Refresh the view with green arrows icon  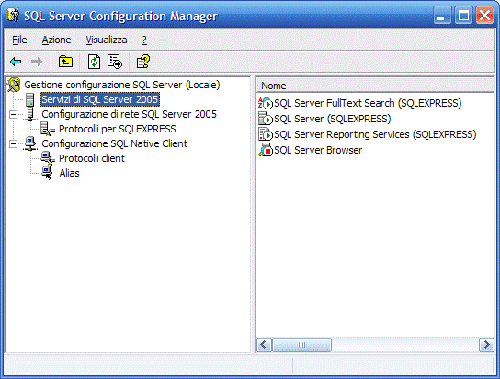(94, 61)
